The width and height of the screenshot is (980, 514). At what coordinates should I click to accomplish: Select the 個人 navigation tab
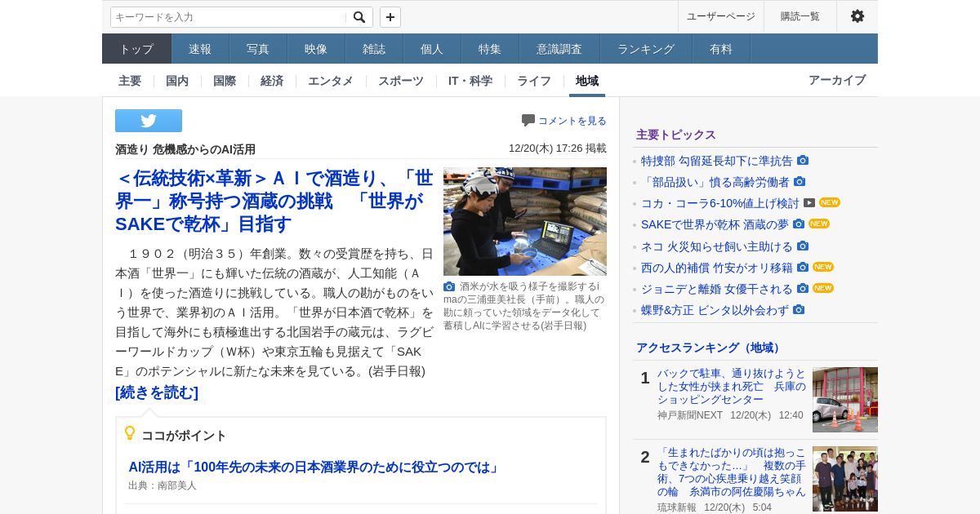[432, 49]
